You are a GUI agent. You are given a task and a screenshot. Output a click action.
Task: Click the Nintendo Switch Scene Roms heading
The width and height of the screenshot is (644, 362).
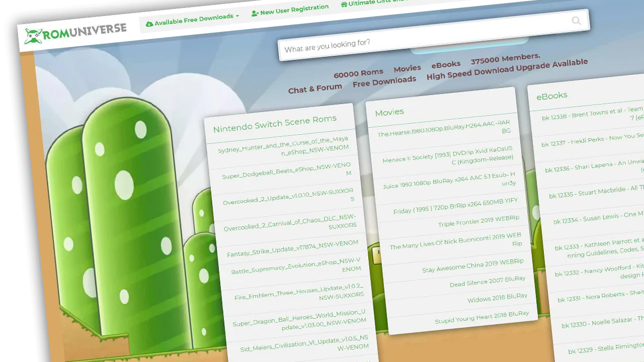tap(275, 123)
